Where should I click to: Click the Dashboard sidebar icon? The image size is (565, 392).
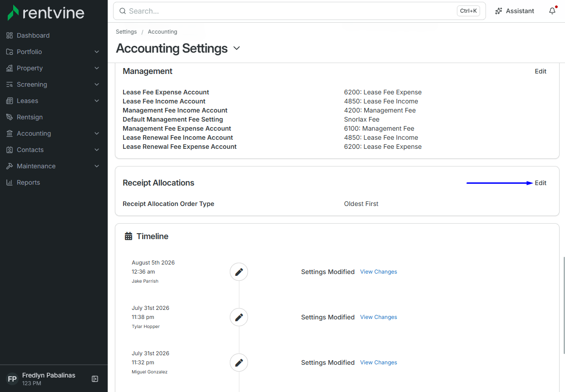[x=10, y=35]
